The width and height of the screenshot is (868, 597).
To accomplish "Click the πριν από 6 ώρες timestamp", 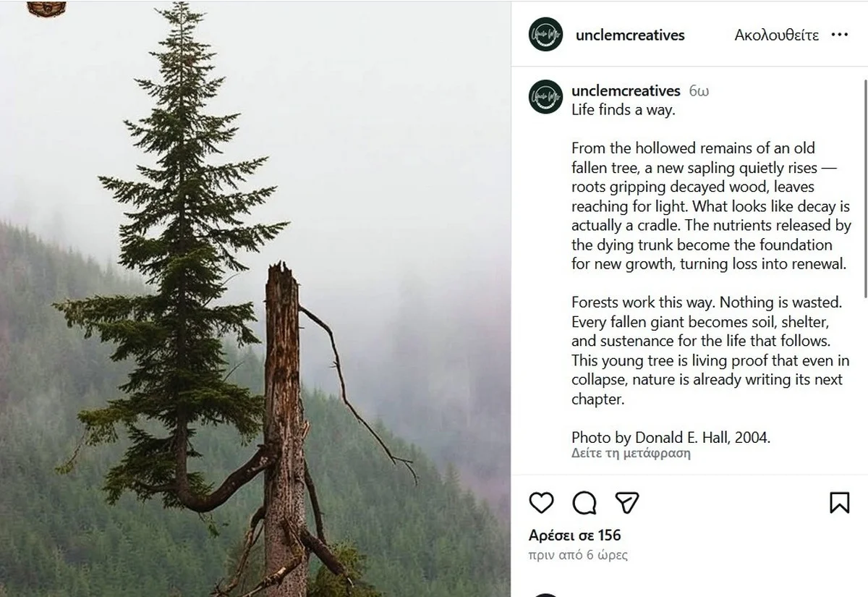I will (578, 556).
